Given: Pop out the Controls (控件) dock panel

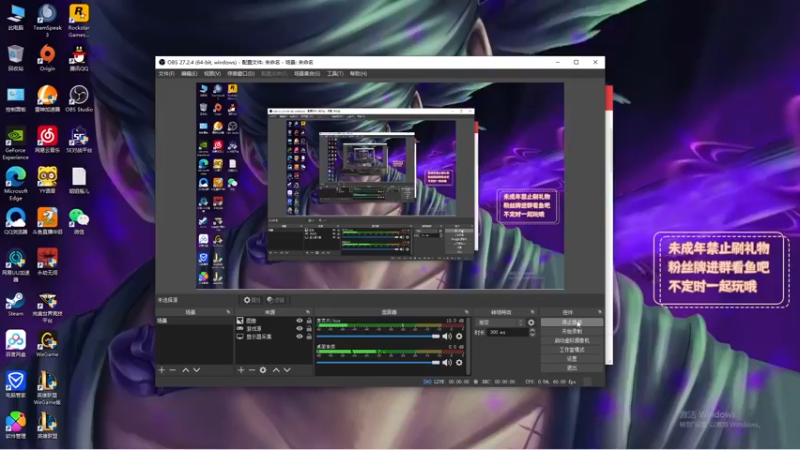Looking at the screenshot, I should [599, 312].
